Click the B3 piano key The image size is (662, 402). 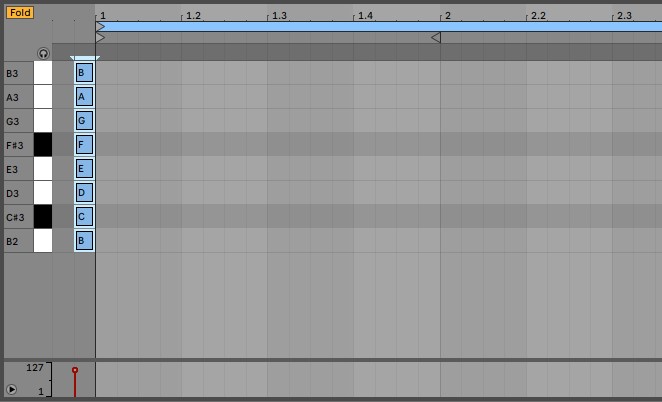pyautogui.click(x=43, y=73)
